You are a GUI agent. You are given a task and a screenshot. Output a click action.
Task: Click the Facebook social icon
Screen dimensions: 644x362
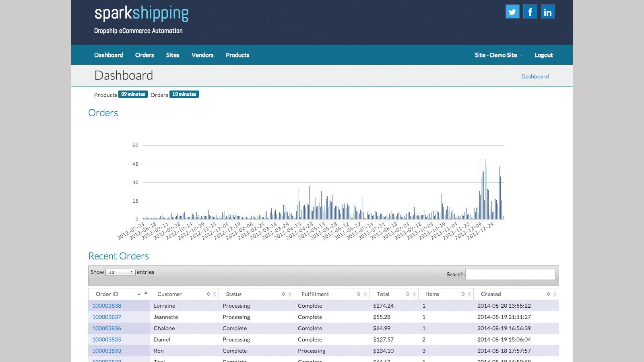[530, 12]
